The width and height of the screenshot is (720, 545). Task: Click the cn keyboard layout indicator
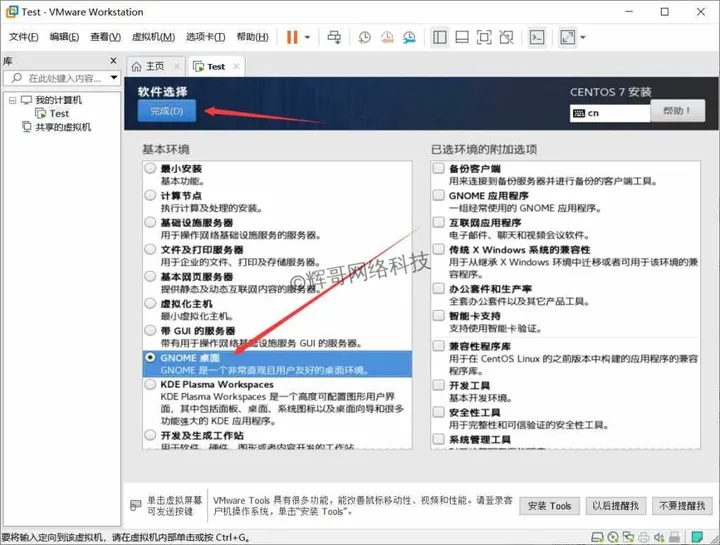pyautogui.click(x=610, y=113)
